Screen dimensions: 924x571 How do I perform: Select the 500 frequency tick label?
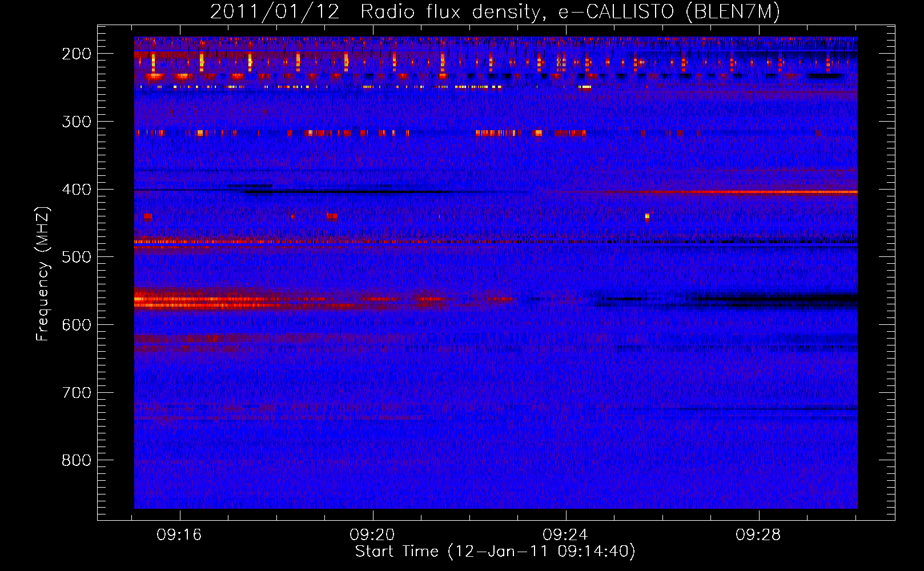pyautogui.click(x=76, y=257)
